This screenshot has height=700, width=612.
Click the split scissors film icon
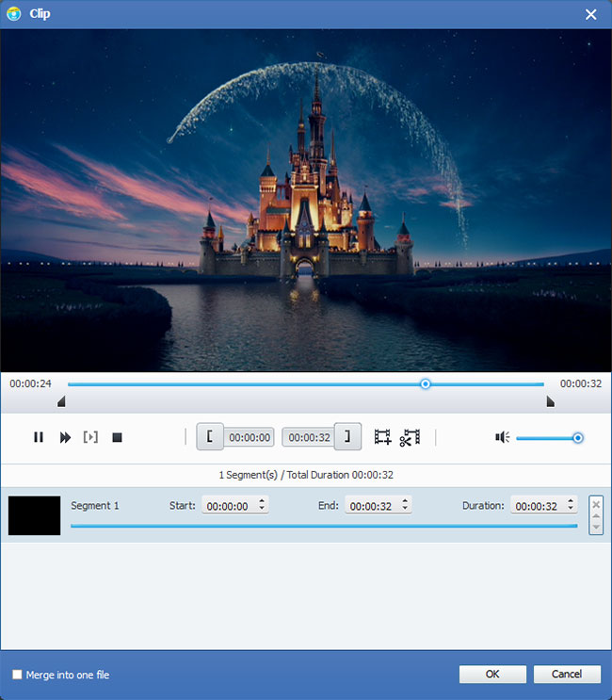point(410,437)
